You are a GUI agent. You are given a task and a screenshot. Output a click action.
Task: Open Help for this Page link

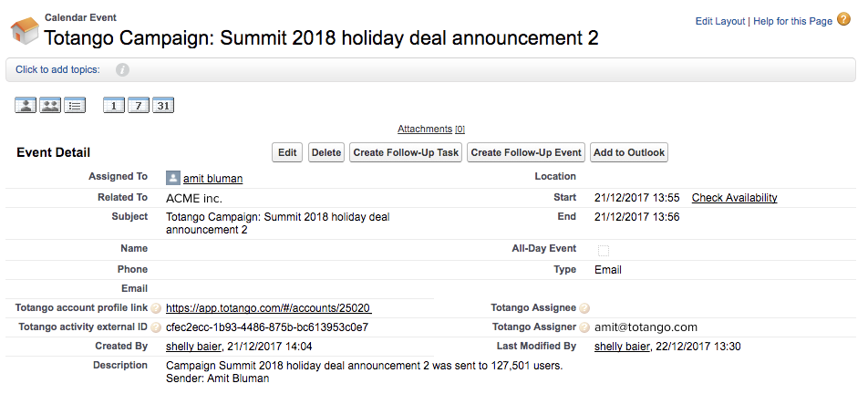coord(792,21)
